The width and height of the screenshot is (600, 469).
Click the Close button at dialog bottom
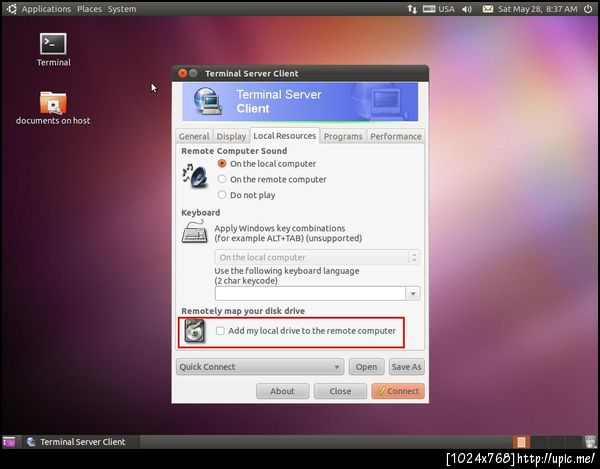tap(340, 391)
